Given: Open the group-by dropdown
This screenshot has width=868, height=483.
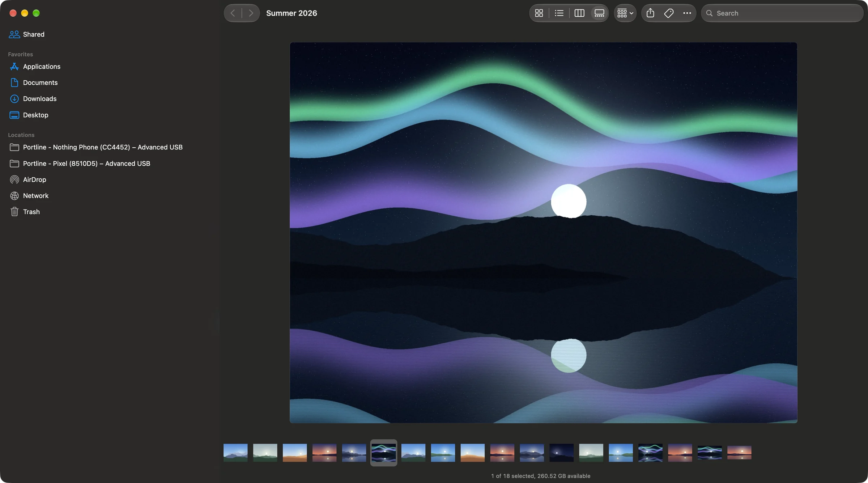Looking at the screenshot, I should click(625, 13).
